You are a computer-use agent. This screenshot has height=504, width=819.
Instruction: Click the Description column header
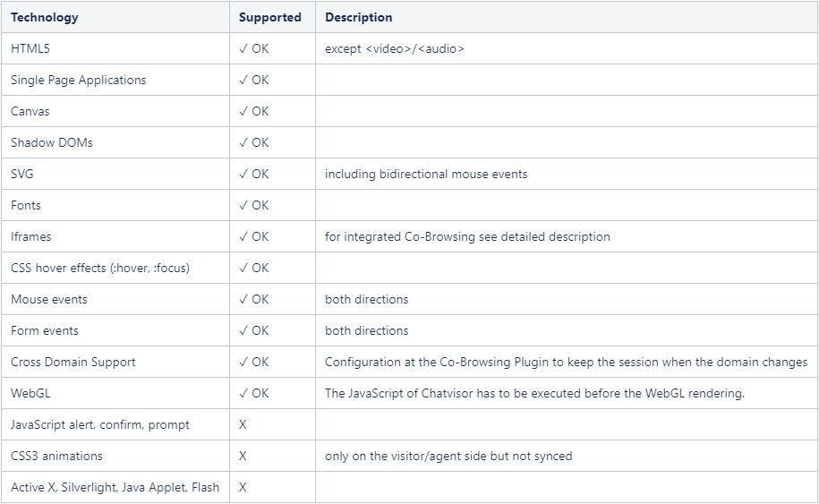click(358, 17)
